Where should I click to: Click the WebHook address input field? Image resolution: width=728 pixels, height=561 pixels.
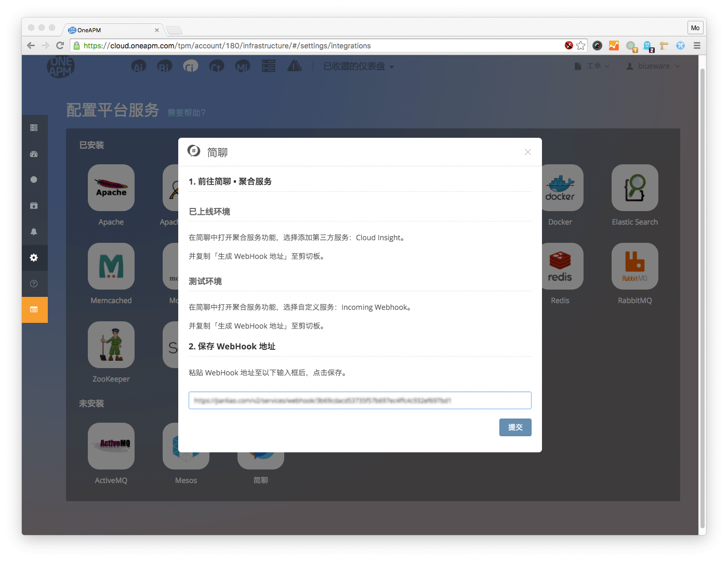tap(360, 400)
